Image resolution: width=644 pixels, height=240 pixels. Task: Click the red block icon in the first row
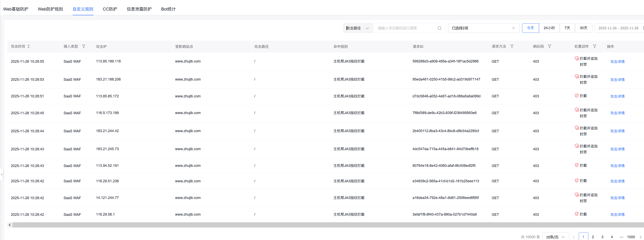[577, 59]
